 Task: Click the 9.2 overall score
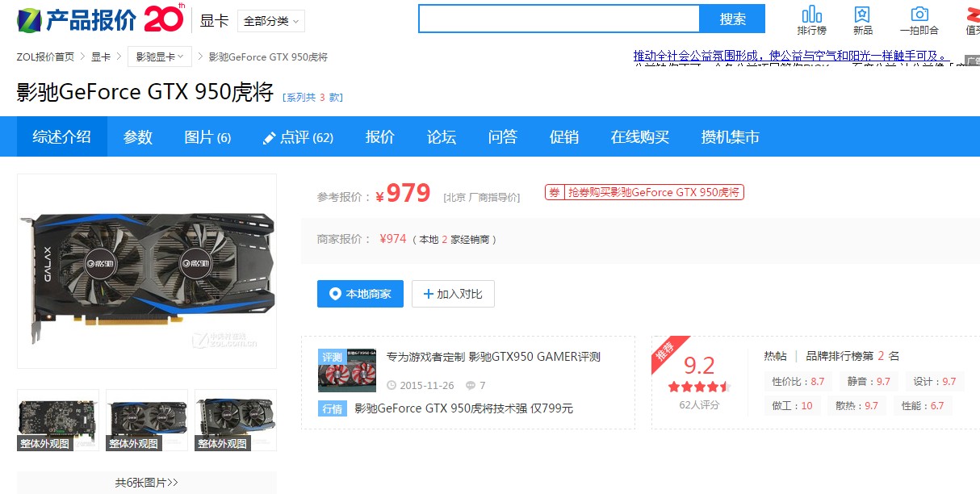(699, 366)
